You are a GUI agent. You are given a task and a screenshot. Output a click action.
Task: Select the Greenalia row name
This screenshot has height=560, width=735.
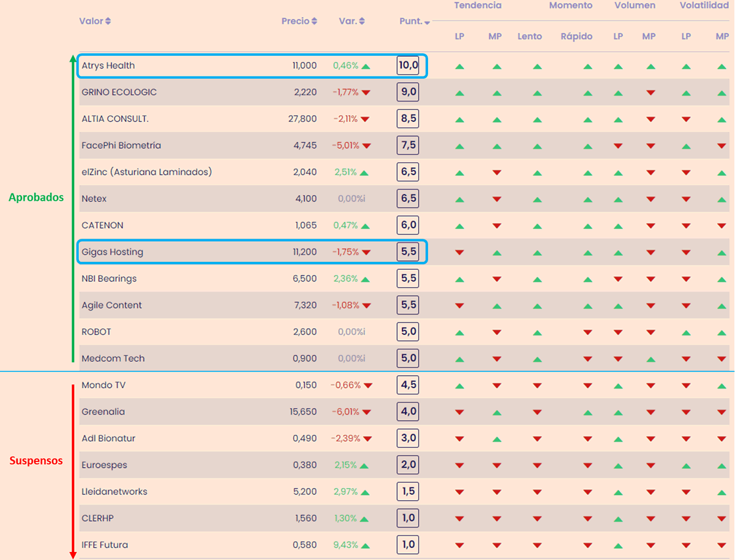tap(103, 412)
